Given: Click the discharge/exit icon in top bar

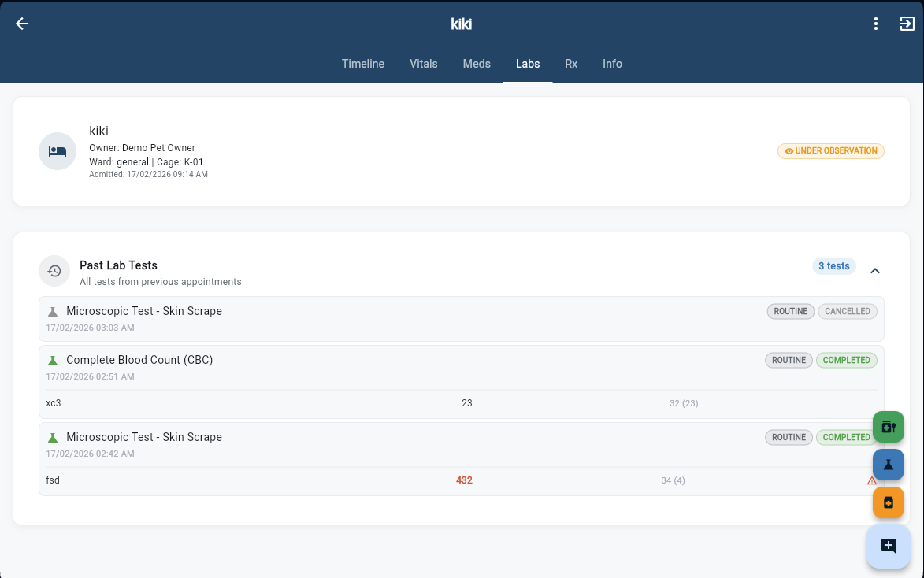Looking at the screenshot, I should coord(907,23).
